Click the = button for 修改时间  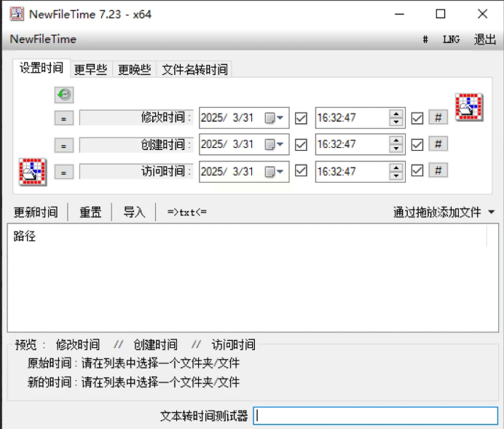[64, 118]
